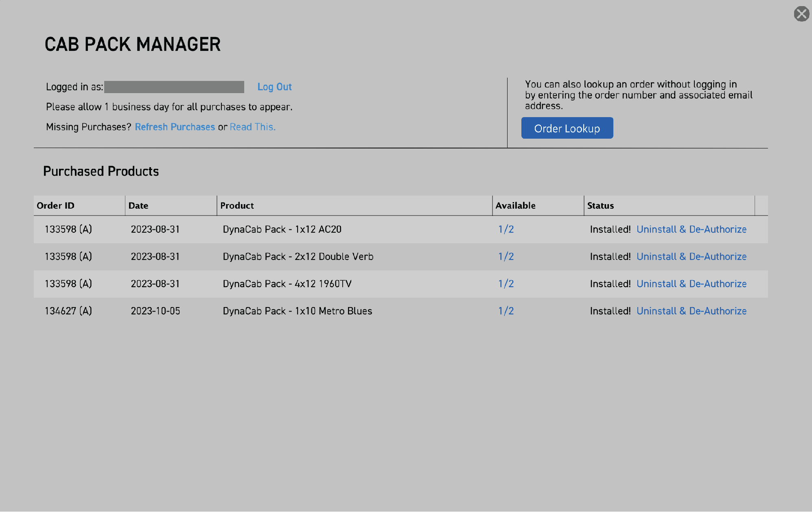
Task: Select product DynaCab Pack - 1x10 Metro Blues
Action: pyautogui.click(x=297, y=311)
